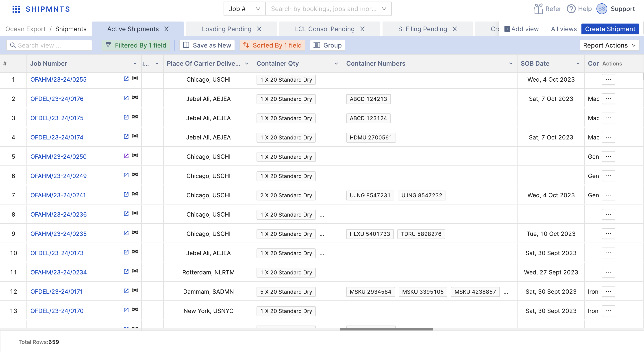Expand Container Numbers column menu chevron
This screenshot has width=644, height=352.
511,63
